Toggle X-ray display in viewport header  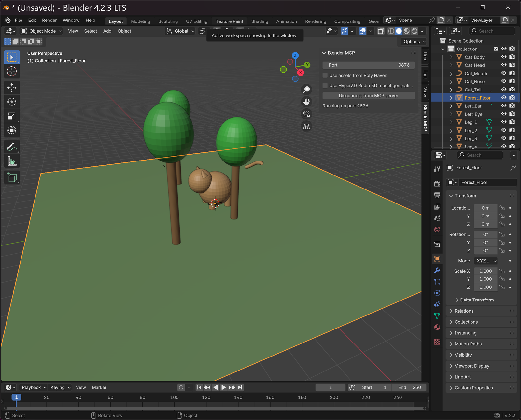381,31
